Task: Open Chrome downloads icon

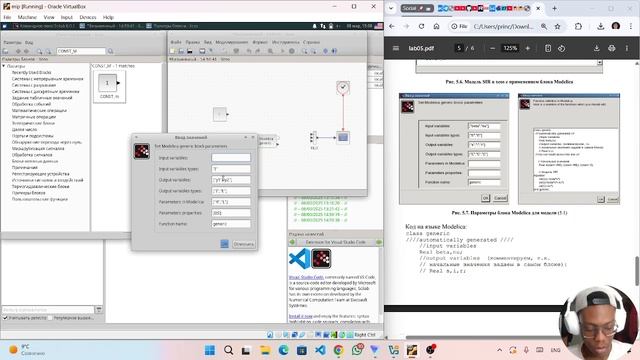Action: tap(600, 26)
